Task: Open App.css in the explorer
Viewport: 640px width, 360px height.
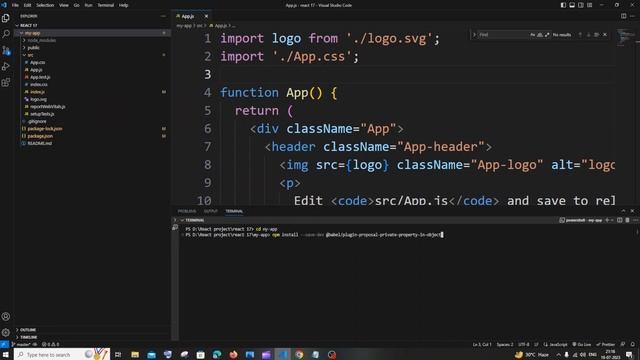Action: (92, 62)
